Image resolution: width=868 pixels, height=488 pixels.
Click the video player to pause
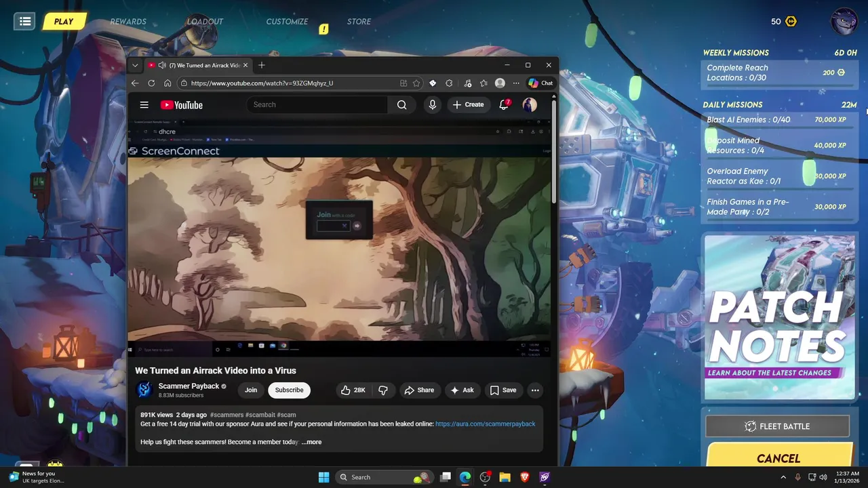coord(339,237)
